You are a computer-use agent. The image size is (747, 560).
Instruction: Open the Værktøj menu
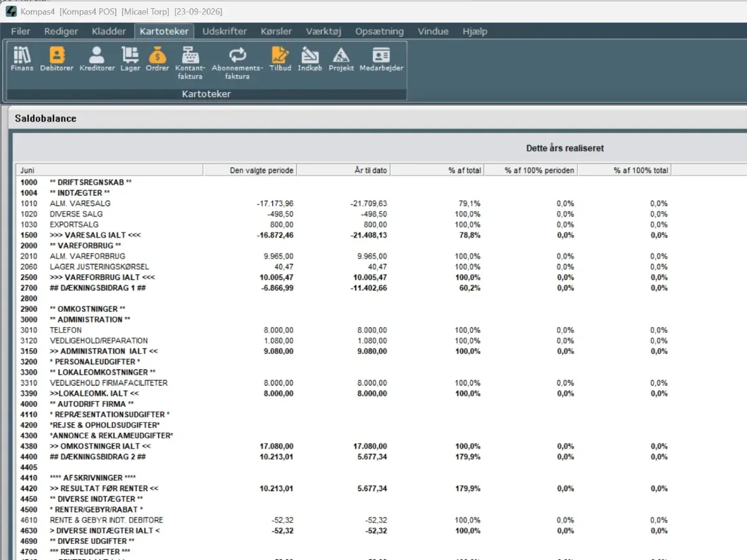(x=323, y=32)
